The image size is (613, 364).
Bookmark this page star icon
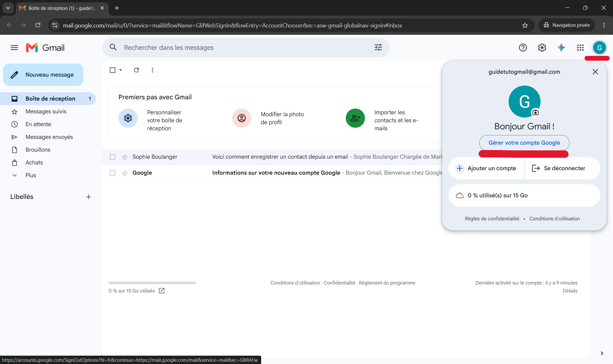(x=525, y=25)
